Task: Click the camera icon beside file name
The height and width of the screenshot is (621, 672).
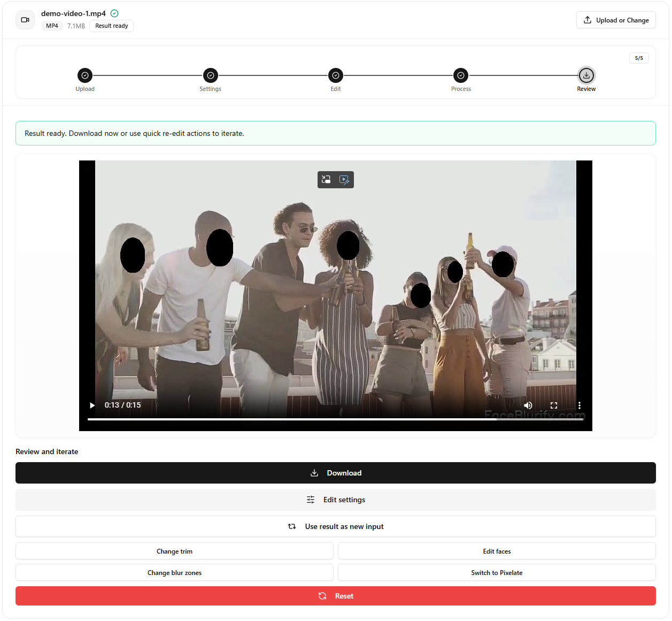Action: pyautogui.click(x=25, y=20)
